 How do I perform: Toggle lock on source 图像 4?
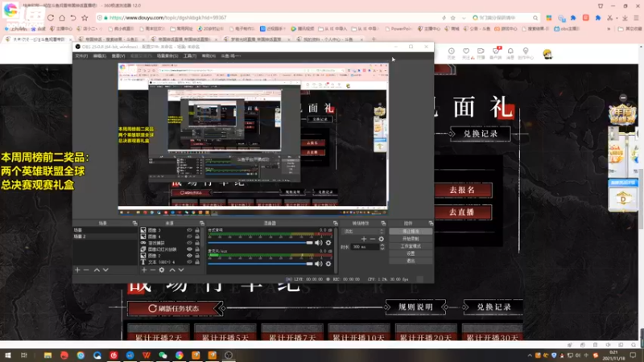coord(197,237)
